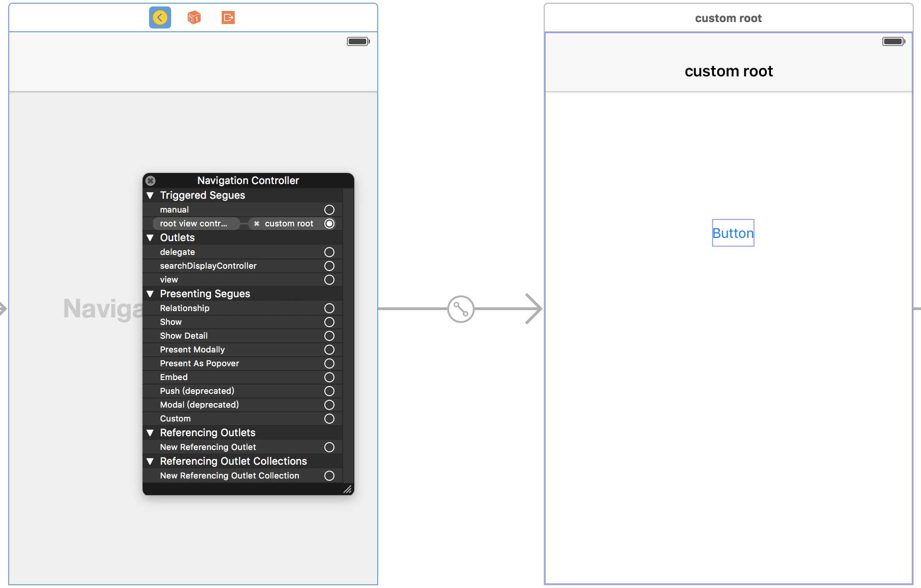Click the custom root navigation bar title
Image resolution: width=921 pixels, height=588 pixels.
(729, 71)
